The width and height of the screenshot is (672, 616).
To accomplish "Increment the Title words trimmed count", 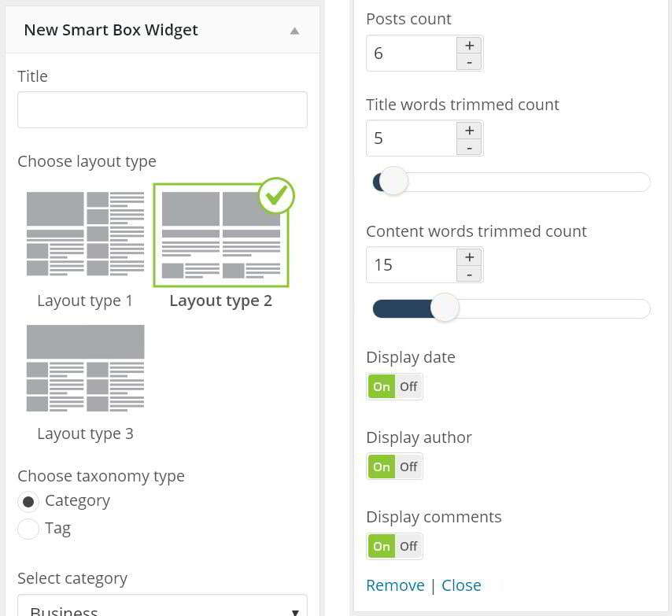I will point(469,131).
